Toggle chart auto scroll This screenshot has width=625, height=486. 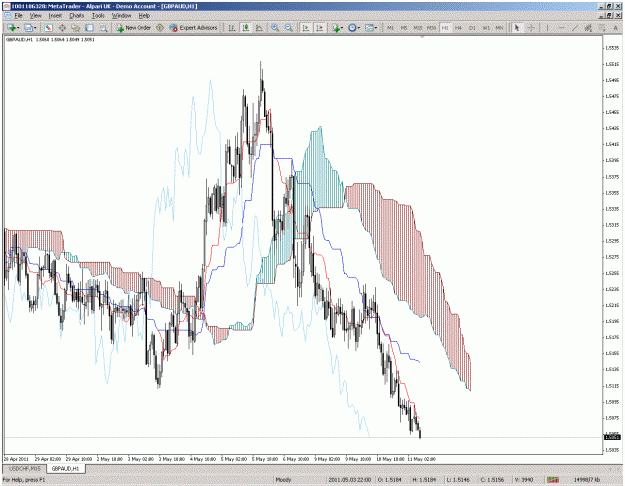[306, 28]
